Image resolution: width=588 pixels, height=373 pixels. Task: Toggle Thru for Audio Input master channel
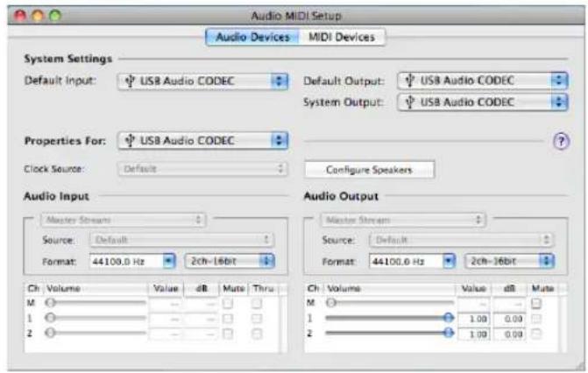tap(257, 303)
